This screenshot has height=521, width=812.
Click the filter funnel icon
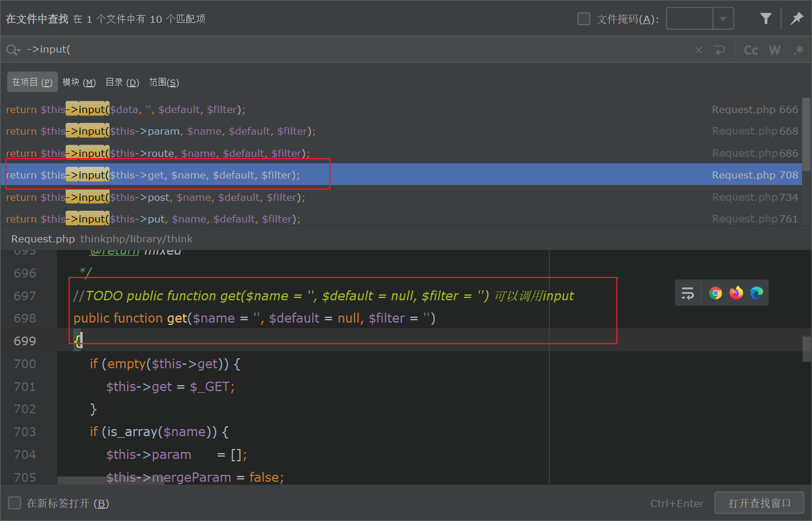[766, 19]
